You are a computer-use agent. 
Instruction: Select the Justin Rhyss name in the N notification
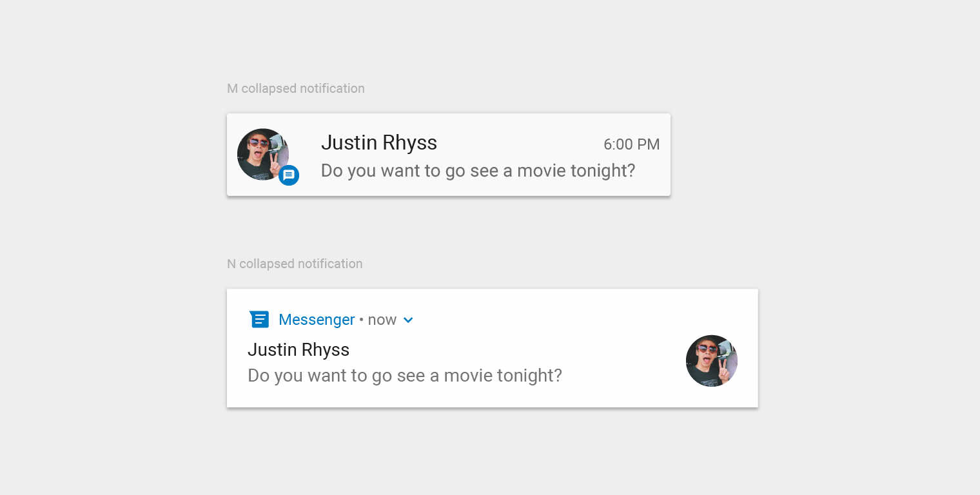click(299, 349)
